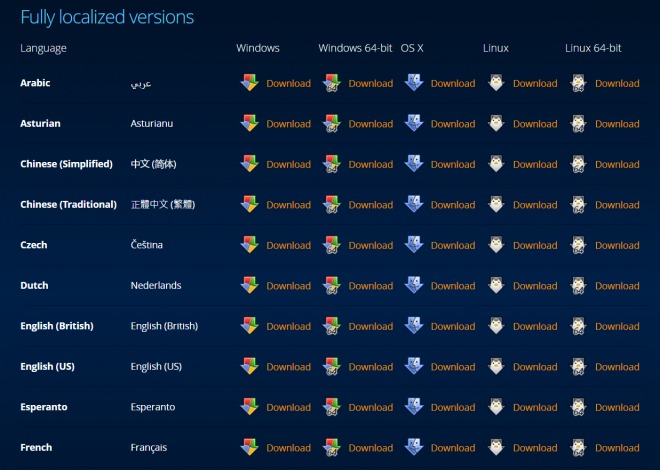This screenshot has width=660, height=470.
Task: Download Dutch for Windows 64-bit
Action: pos(370,286)
